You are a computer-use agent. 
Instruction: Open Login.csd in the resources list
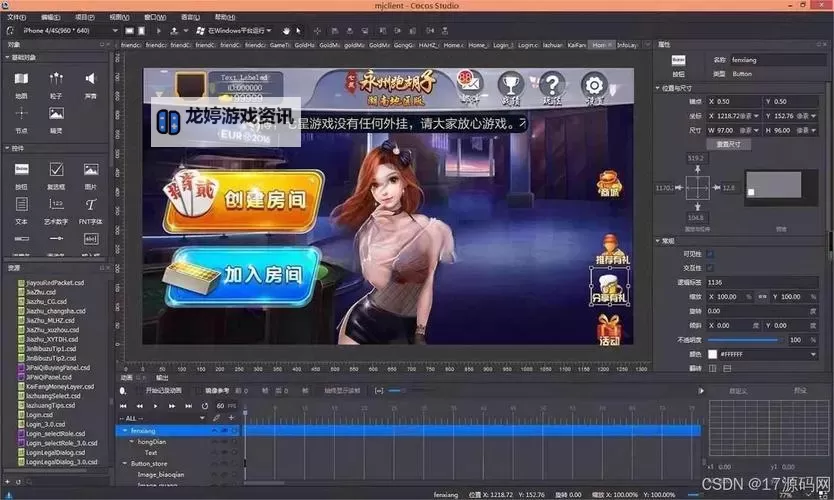click(40, 414)
